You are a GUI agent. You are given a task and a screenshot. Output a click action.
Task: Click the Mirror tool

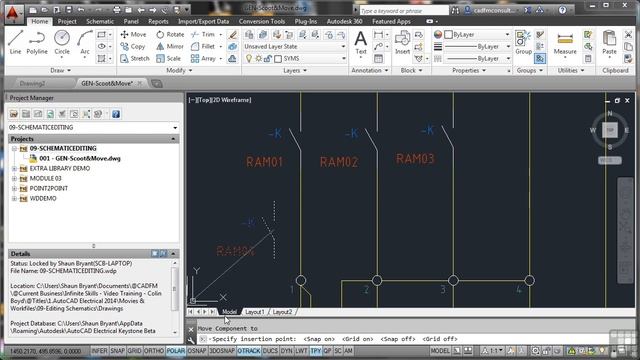point(170,47)
